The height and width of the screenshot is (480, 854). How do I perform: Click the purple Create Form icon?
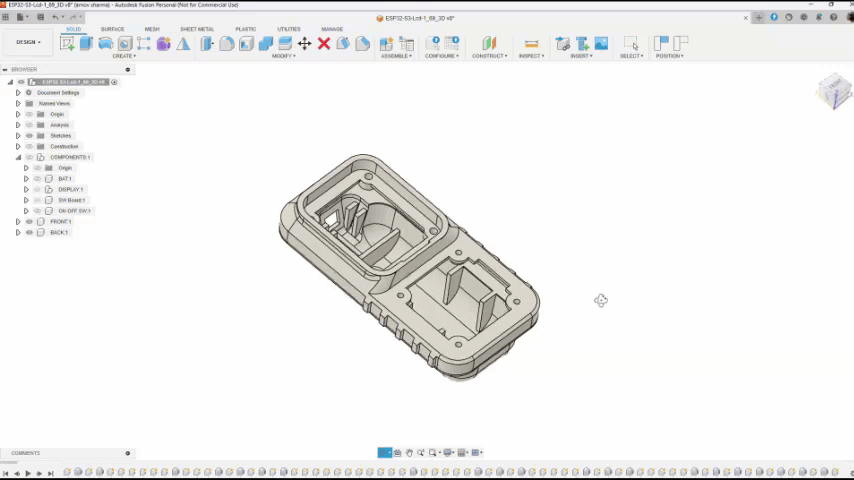163,44
